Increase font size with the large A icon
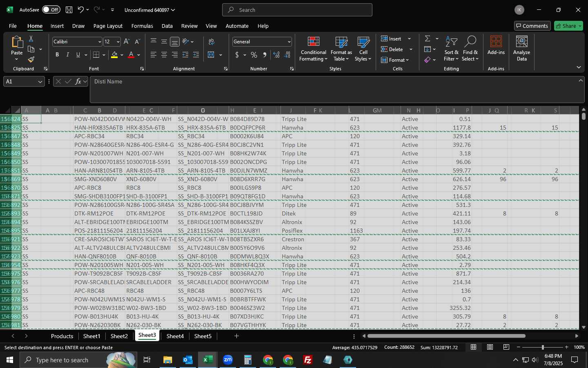This screenshot has height=368, width=588. [127, 42]
